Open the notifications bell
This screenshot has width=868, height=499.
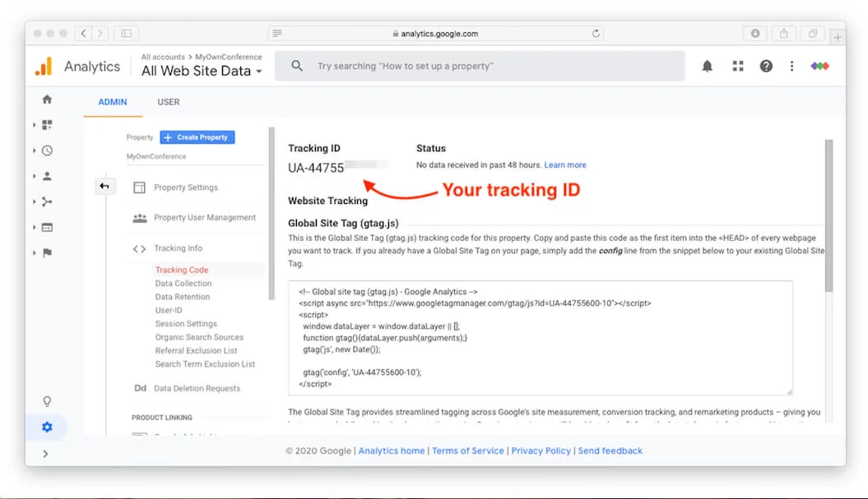click(x=707, y=66)
